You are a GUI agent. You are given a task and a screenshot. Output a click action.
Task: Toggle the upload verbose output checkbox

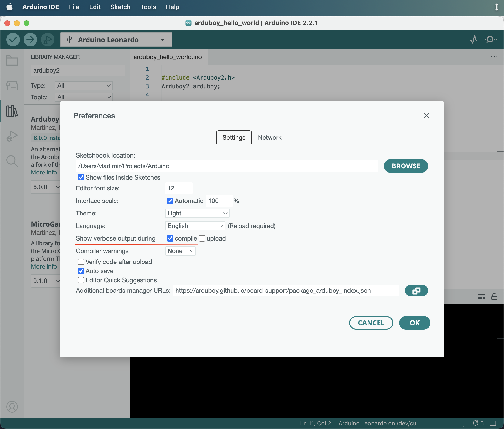pyautogui.click(x=202, y=238)
